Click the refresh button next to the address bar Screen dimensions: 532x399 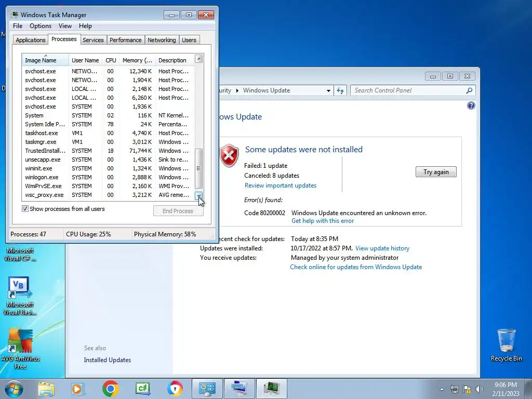click(x=340, y=90)
